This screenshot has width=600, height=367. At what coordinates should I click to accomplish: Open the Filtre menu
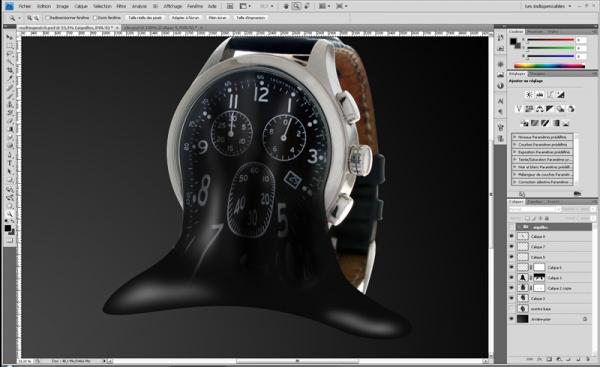point(121,6)
